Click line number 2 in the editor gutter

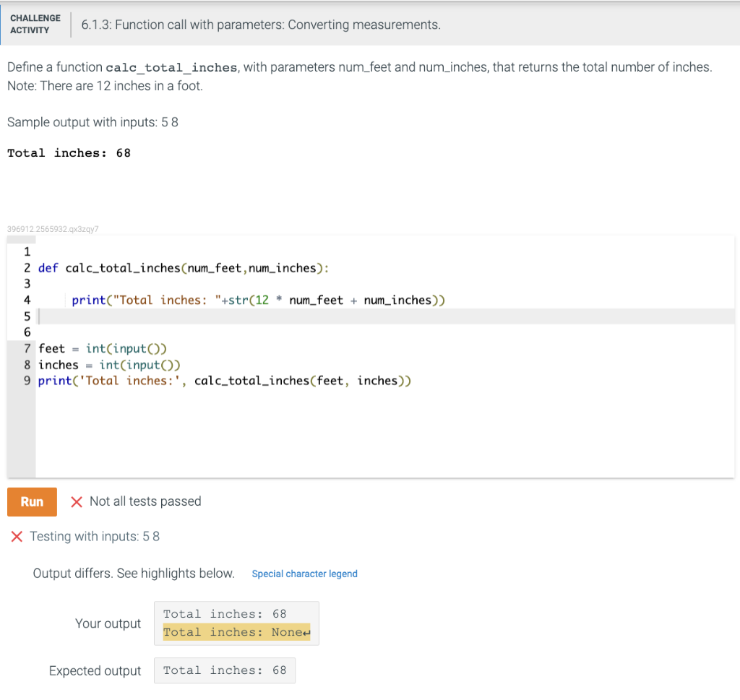(x=27, y=267)
